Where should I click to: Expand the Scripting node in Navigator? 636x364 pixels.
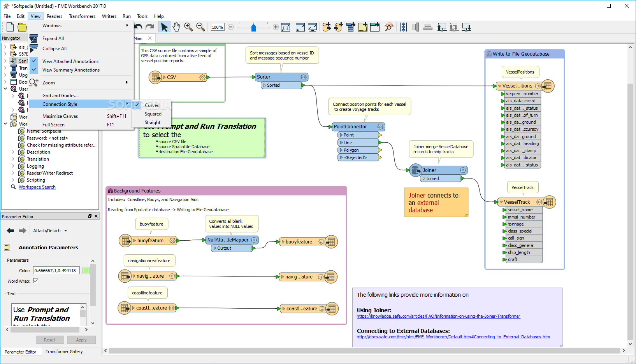pos(13,180)
